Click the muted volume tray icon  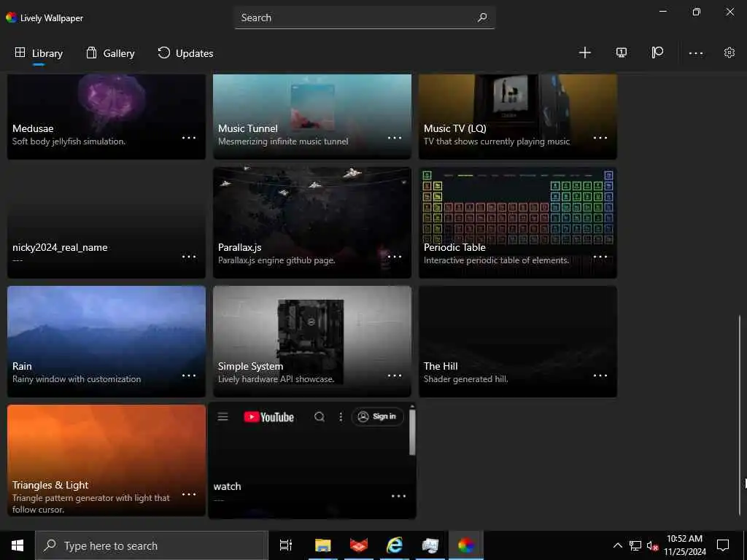652,545
